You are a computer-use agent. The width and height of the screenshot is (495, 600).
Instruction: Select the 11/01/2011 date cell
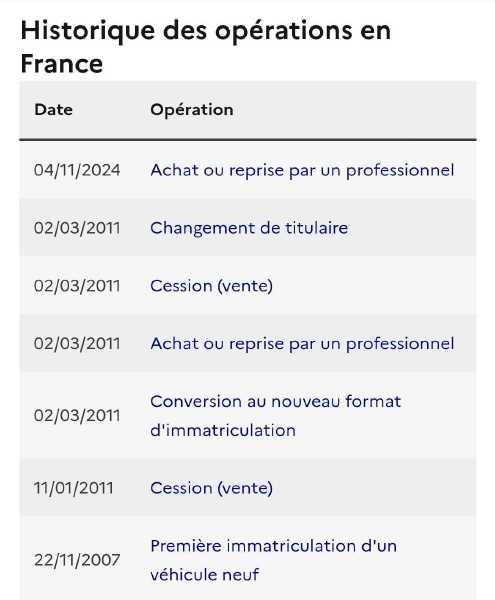point(73,488)
